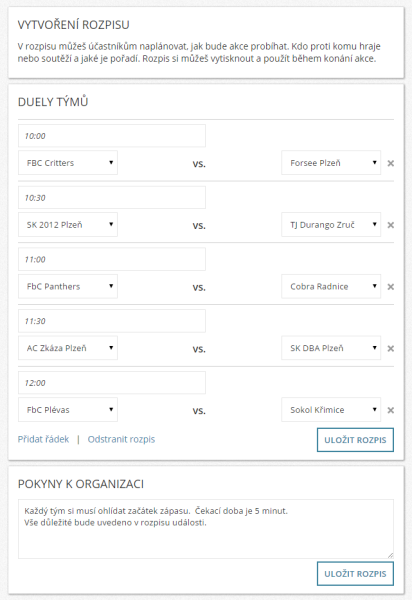
Task: Click into the Pokyny k organizaci text area
Action: coord(206,529)
